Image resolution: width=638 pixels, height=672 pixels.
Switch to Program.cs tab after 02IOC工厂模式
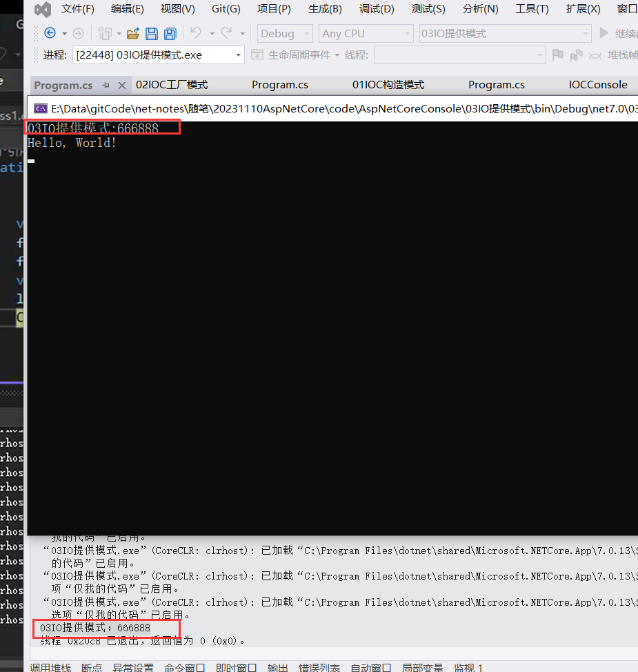coord(280,85)
